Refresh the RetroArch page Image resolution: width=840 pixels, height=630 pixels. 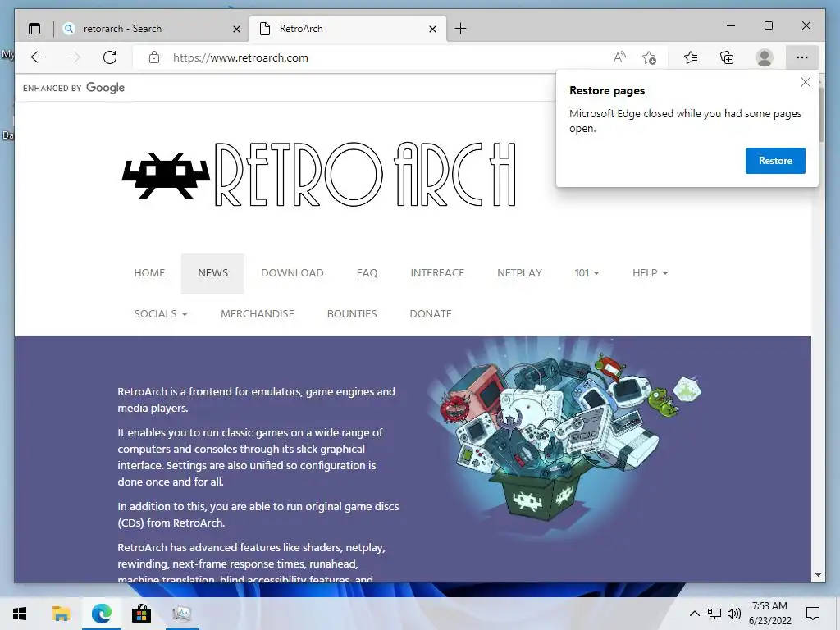[x=110, y=57]
